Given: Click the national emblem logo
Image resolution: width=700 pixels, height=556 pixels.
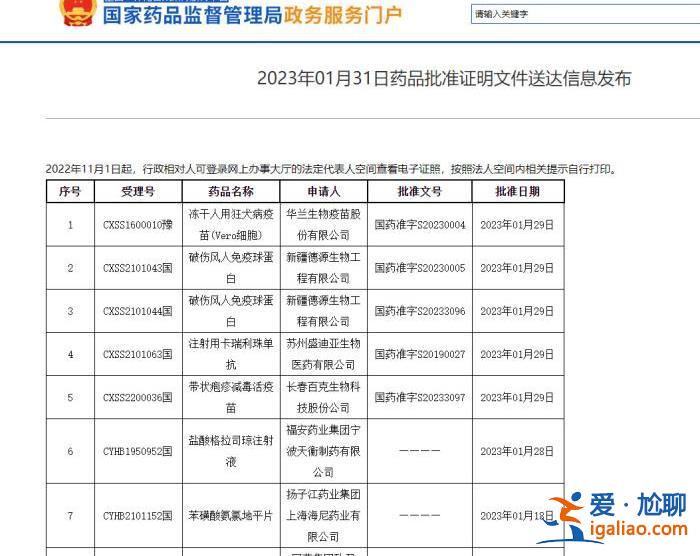Looking at the screenshot, I should [x=75, y=13].
